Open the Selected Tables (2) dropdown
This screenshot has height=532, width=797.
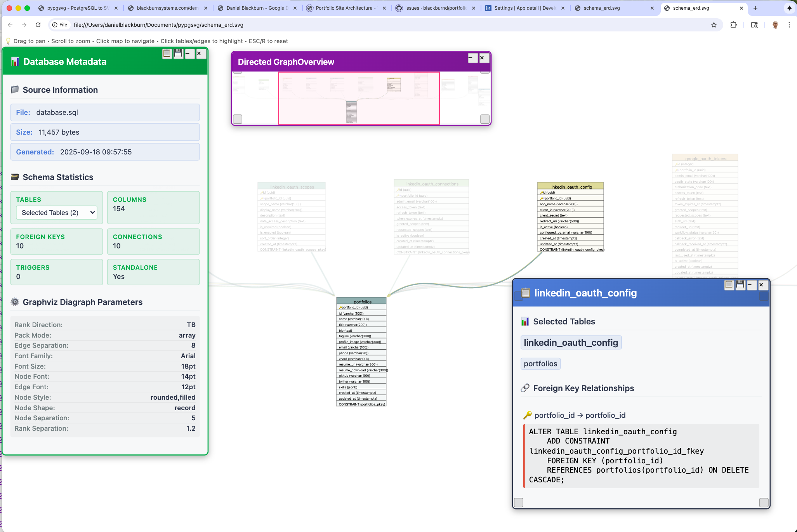click(x=57, y=213)
